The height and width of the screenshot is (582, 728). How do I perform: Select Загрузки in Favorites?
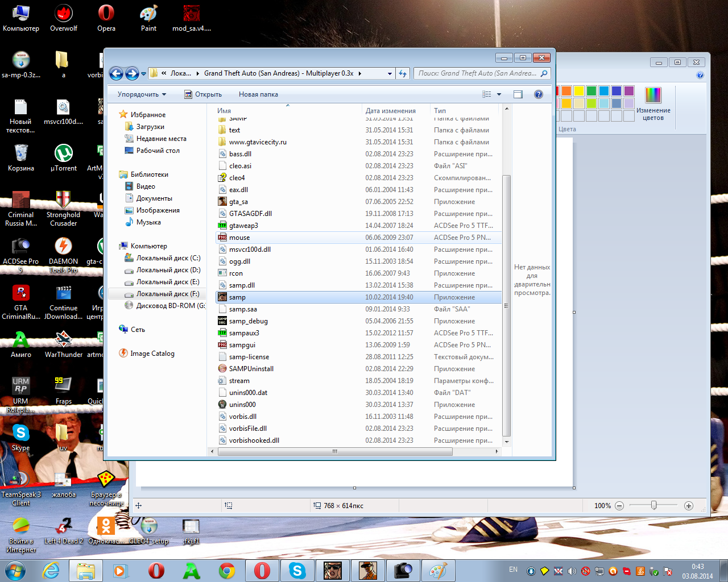point(150,127)
